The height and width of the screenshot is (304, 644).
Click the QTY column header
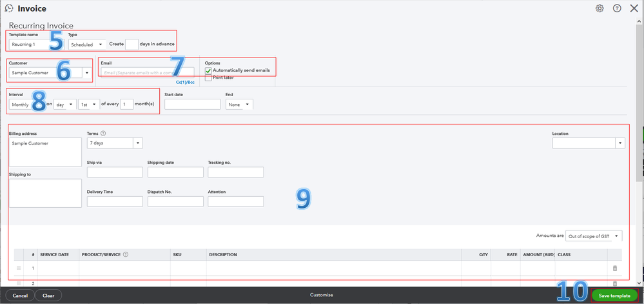coord(483,255)
